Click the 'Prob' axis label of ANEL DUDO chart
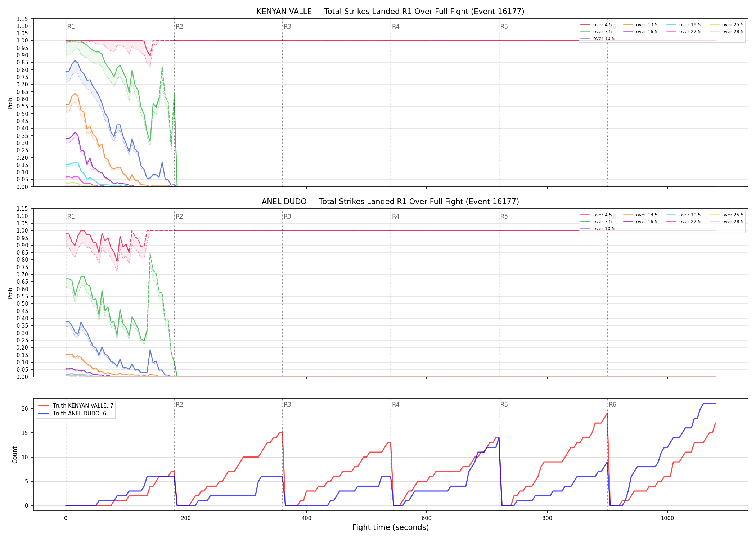This screenshot has height=540, width=756. [10, 293]
